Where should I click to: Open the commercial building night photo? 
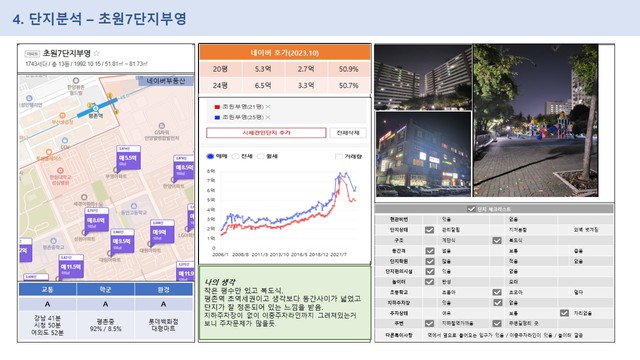tap(423, 154)
